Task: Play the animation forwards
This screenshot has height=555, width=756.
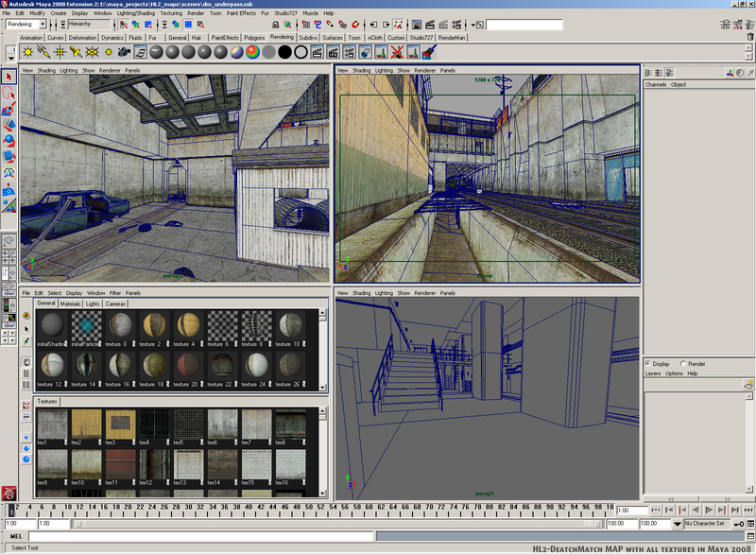Action: [709, 511]
